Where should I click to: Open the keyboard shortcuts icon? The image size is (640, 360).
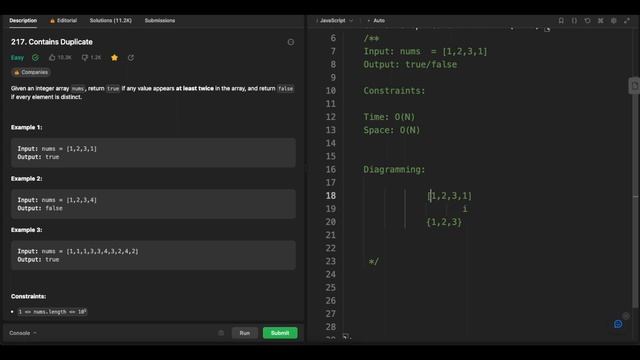click(600, 20)
